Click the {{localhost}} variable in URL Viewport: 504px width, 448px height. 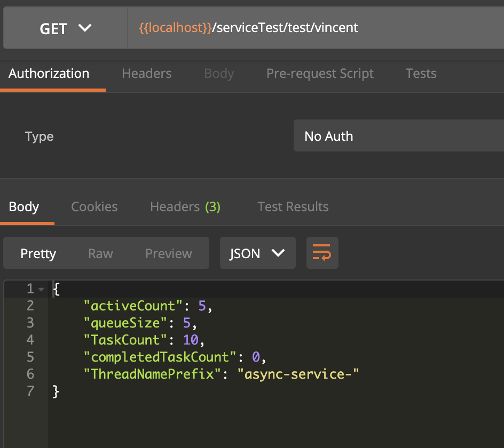pyautogui.click(x=175, y=28)
